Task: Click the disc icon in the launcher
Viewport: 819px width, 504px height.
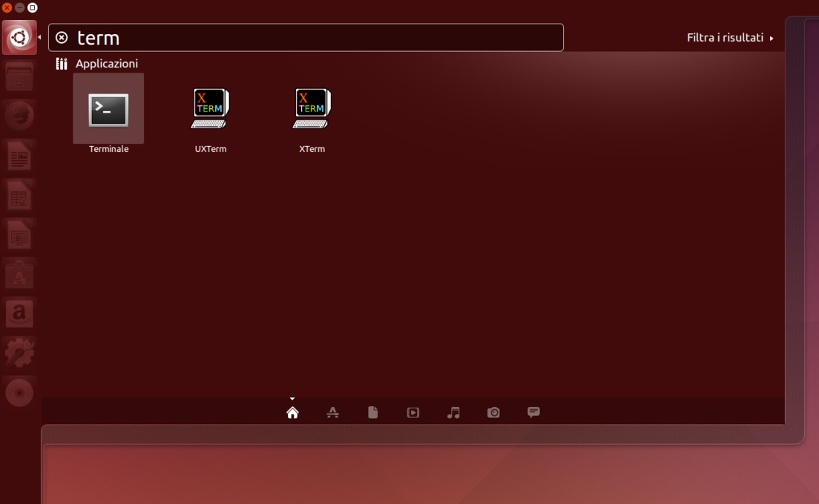Action: pos(19,393)
